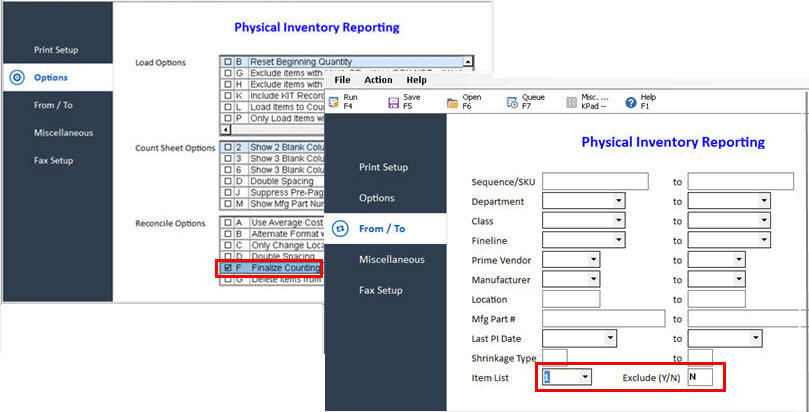The image size is (809, 412).
Task: Toggle the Finalize Counting checkbox
Action: coord(228,268)
